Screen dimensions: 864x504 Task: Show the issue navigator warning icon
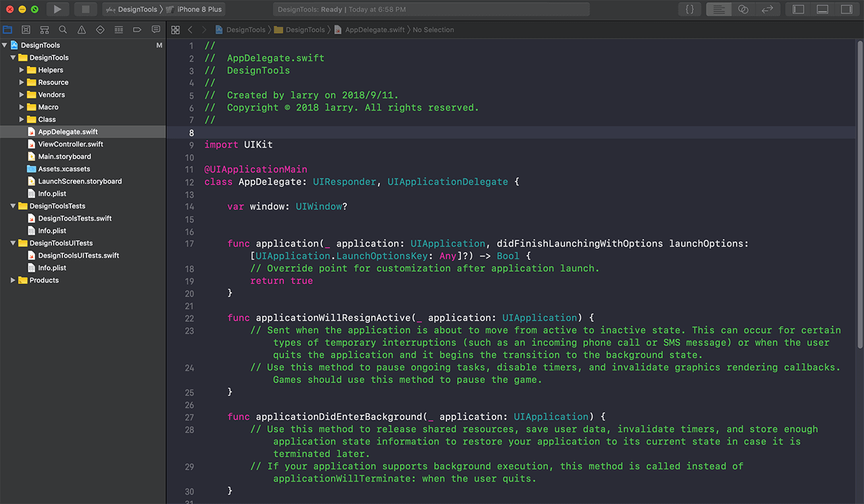click(x=82, y=30)
